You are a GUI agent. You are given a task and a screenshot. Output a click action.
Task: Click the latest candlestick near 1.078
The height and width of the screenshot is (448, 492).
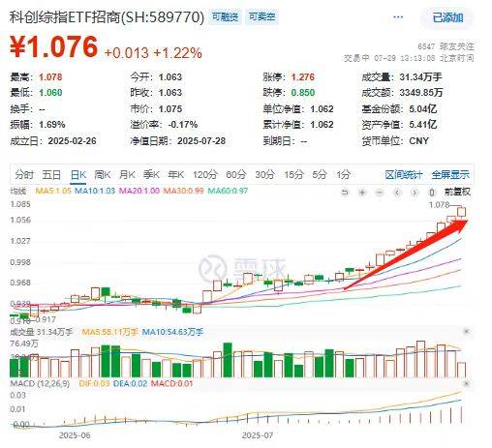tap(461, 212)
